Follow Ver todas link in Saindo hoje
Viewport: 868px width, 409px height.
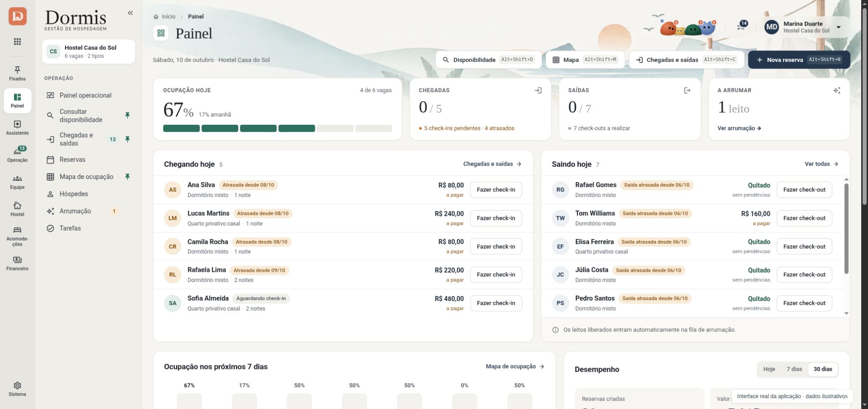pos(821,164)
